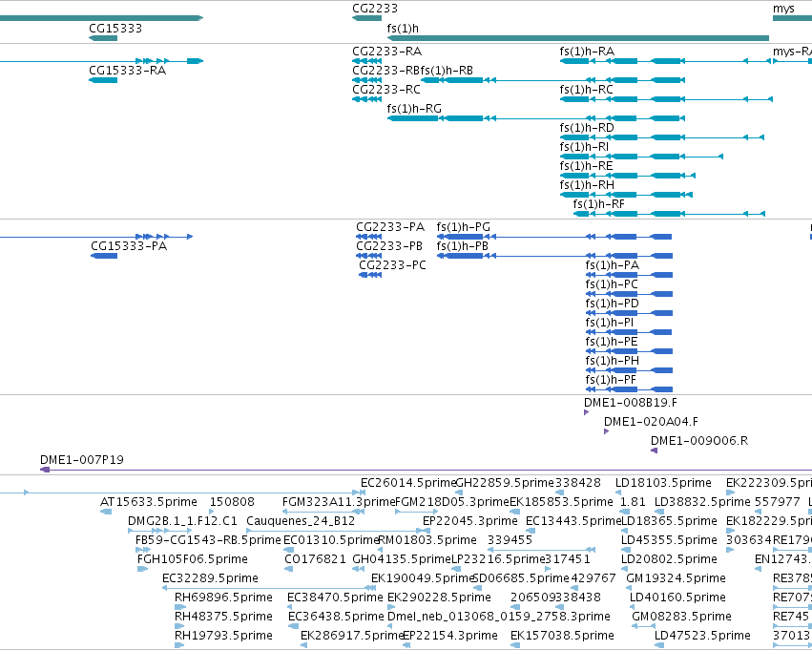The image size is (812, 650).
Task: Open the 339455 EST label
Action: pos(510,540)
